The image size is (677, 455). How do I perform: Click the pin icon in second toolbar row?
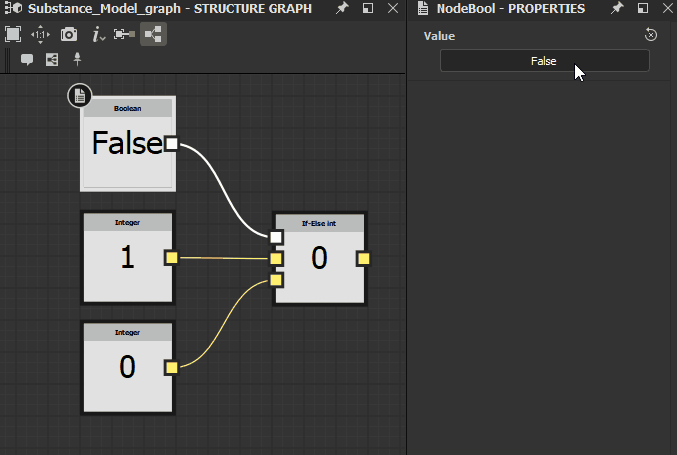pos(77,59)
